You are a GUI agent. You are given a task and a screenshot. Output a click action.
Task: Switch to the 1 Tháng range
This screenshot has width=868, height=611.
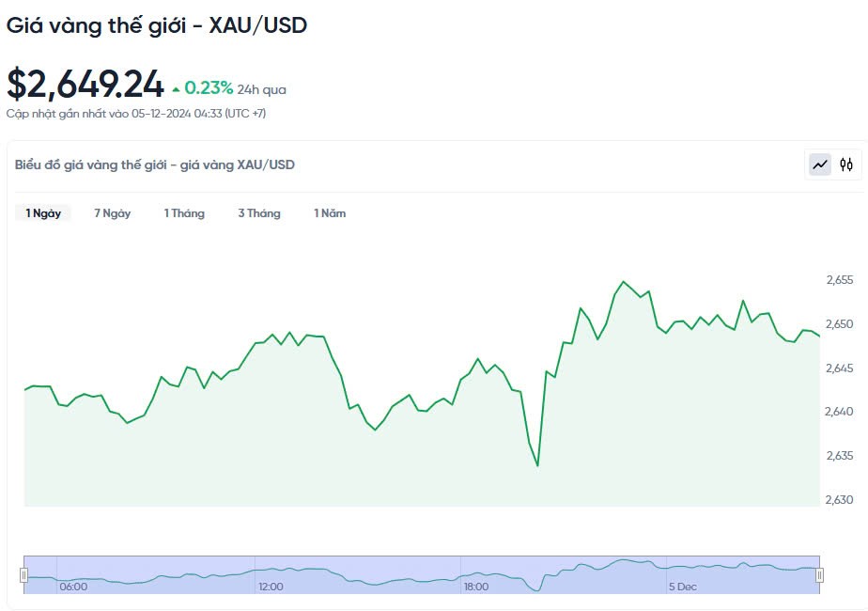(184, 213)
